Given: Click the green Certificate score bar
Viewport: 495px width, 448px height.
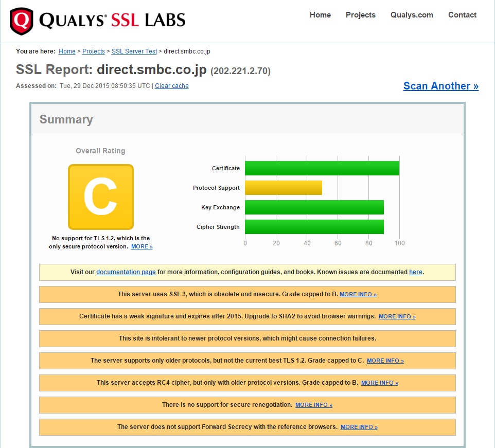Looking at the screenshot, I should [322, 168].
